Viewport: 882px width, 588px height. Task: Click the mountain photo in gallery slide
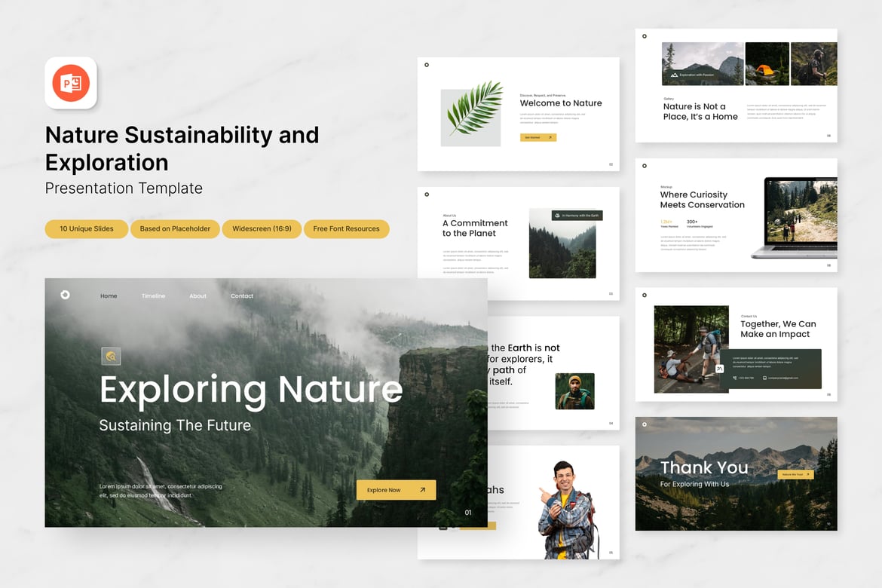click(703, 63)
